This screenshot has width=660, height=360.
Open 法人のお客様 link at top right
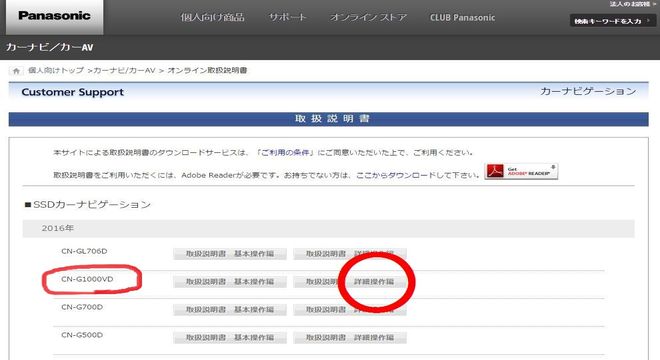point(632,4)
